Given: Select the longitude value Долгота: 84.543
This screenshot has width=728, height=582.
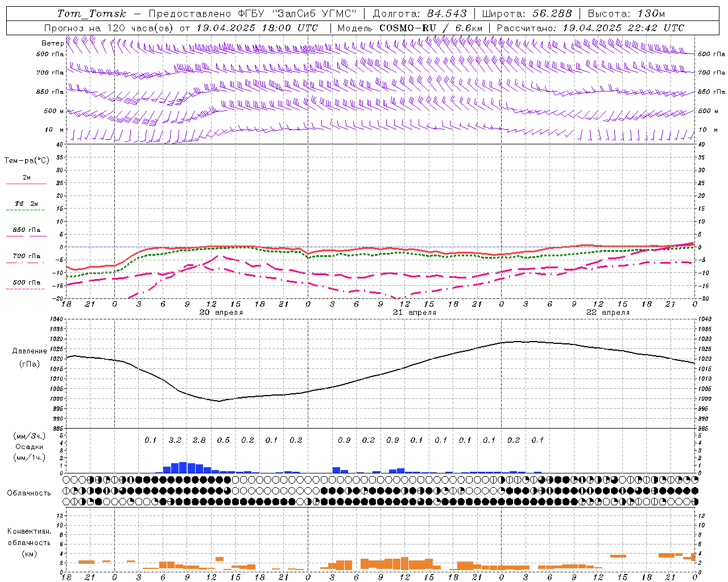Looking at the screenshot, I should pyautogui.click(x=420, y=13).
